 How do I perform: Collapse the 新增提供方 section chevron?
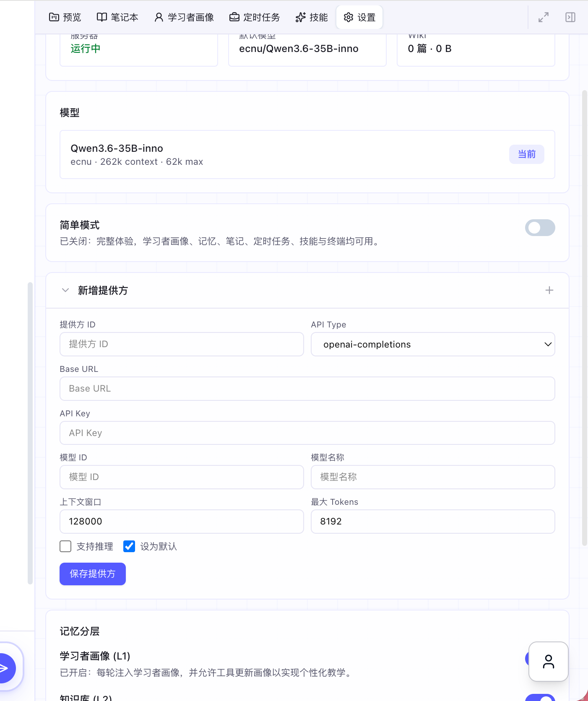(65, 290)
